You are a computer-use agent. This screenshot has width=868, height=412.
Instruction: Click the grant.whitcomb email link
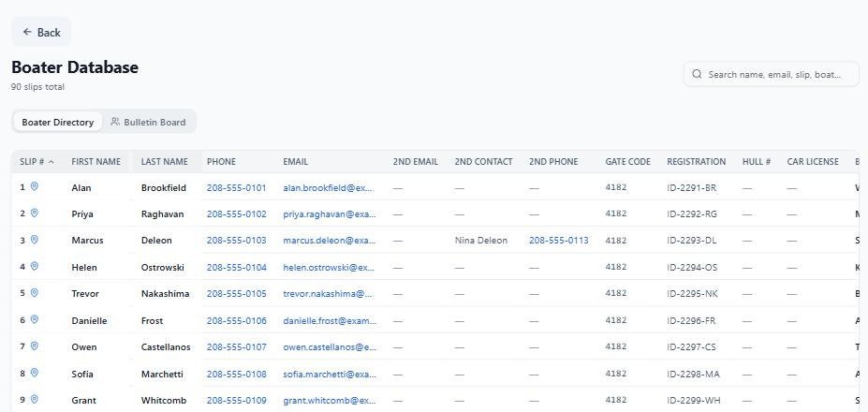330,401
